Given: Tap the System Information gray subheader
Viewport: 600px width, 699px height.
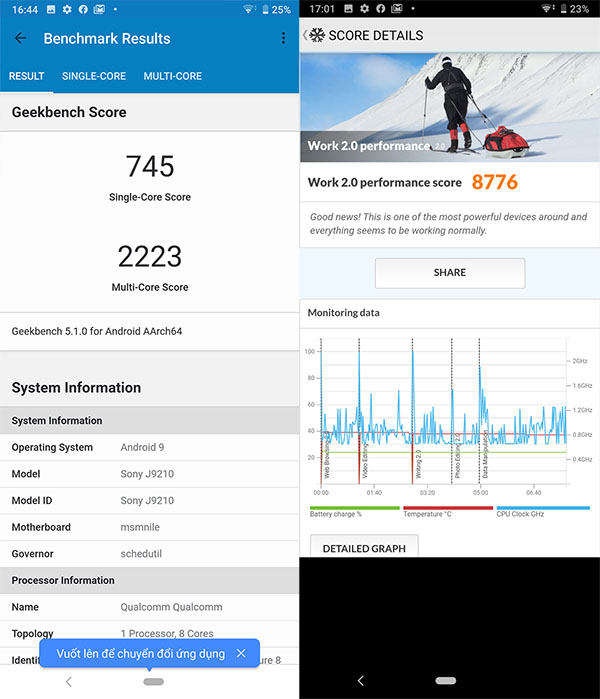Looking at the screenshot, I should 149,420.
